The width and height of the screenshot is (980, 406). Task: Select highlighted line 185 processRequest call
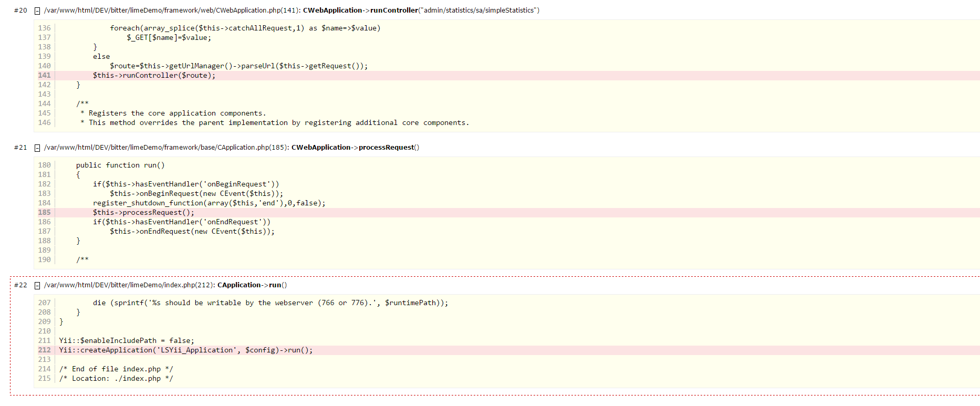143,213
